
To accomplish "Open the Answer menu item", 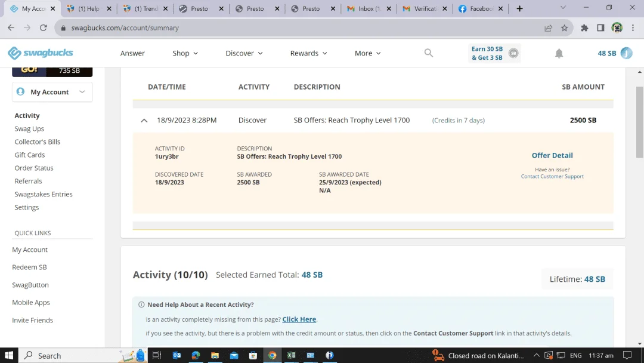I will (132, 54).
